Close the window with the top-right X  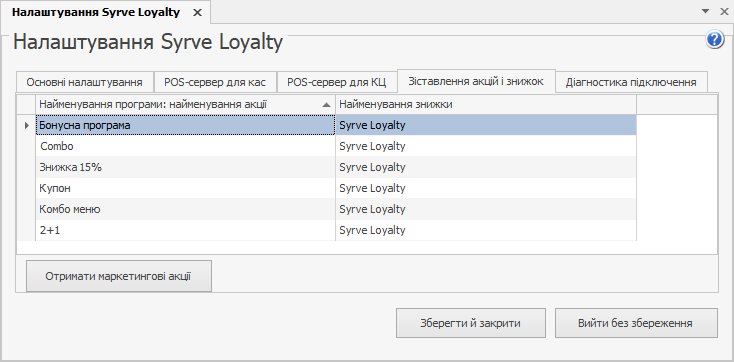[724, 12]
